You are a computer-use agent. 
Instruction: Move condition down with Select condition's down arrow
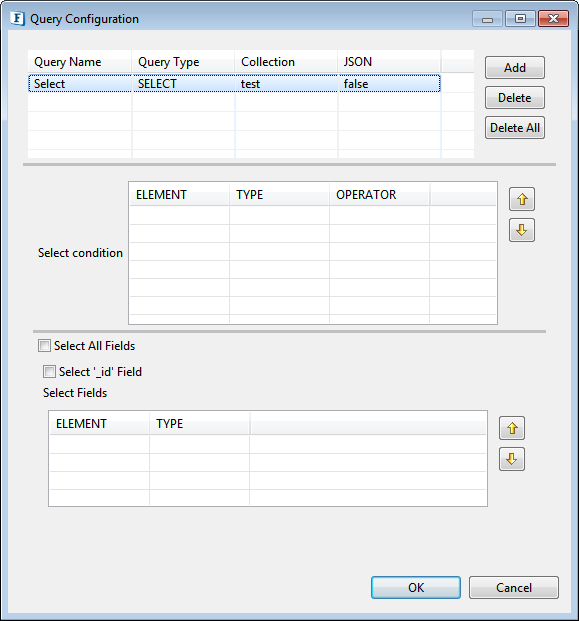522,230
